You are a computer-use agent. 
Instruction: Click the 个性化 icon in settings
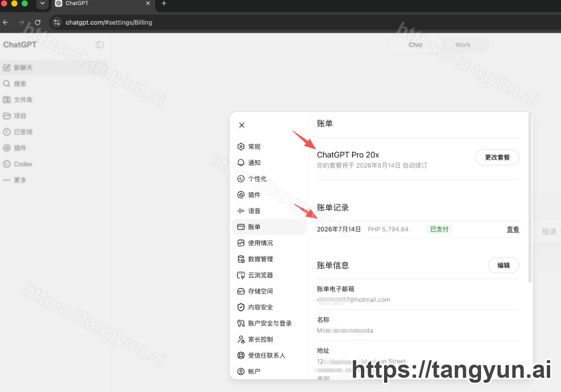(241, 179)
